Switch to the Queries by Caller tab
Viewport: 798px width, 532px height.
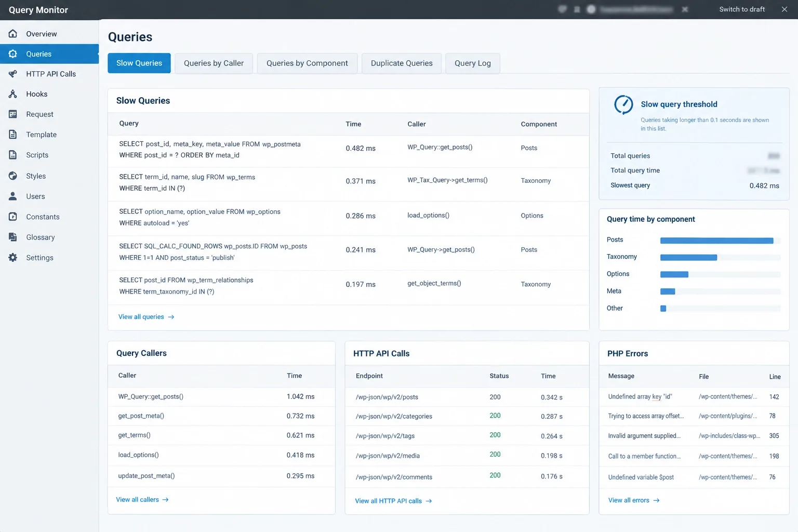214,63
